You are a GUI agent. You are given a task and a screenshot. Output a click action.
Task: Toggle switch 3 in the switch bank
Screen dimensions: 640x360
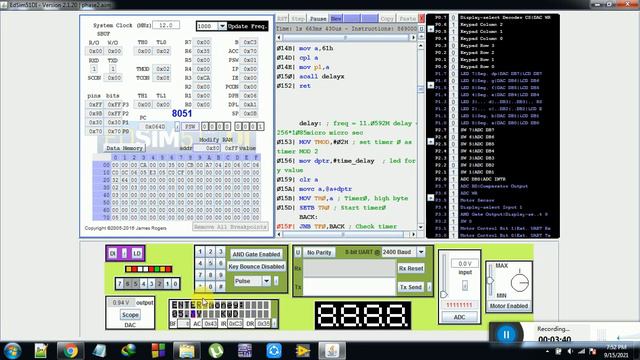pos(151,283)
